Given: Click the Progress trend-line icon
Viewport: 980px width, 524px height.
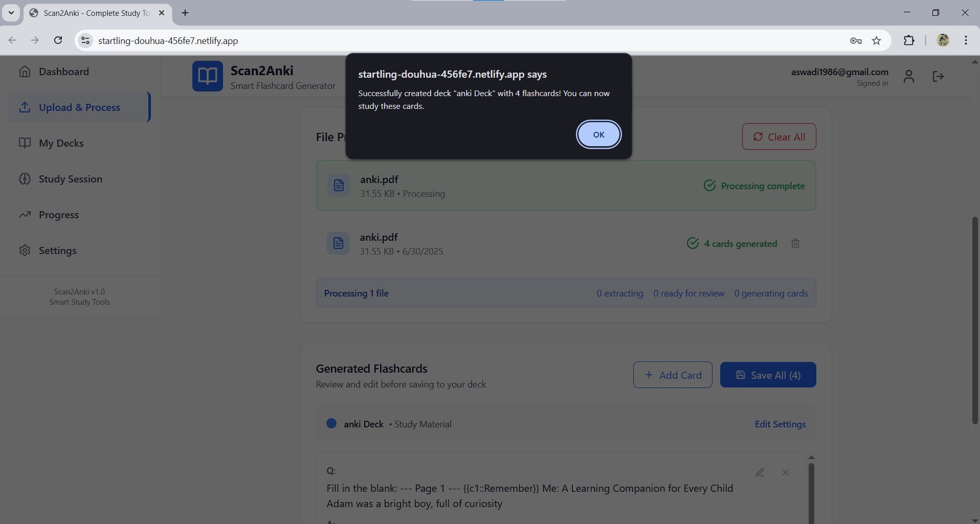Looking at the screenshot, I should pos(25,215).
